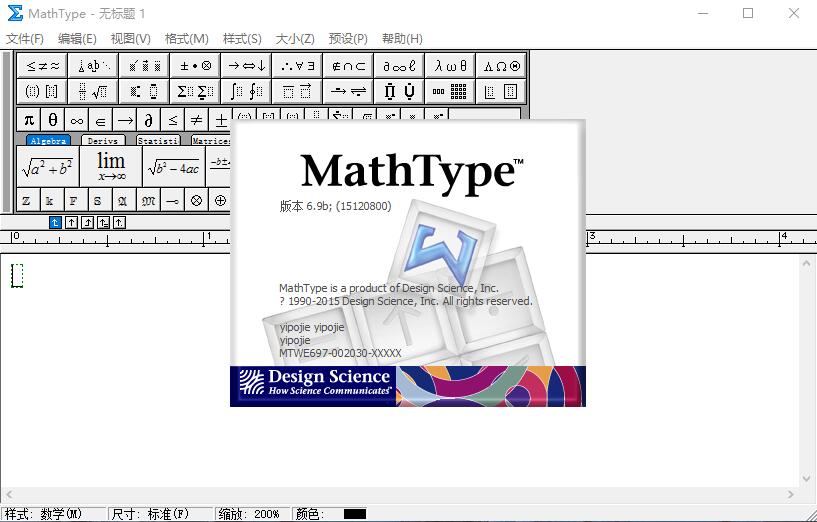Click the vertical scrollbar down arrow

click(807, 478)
